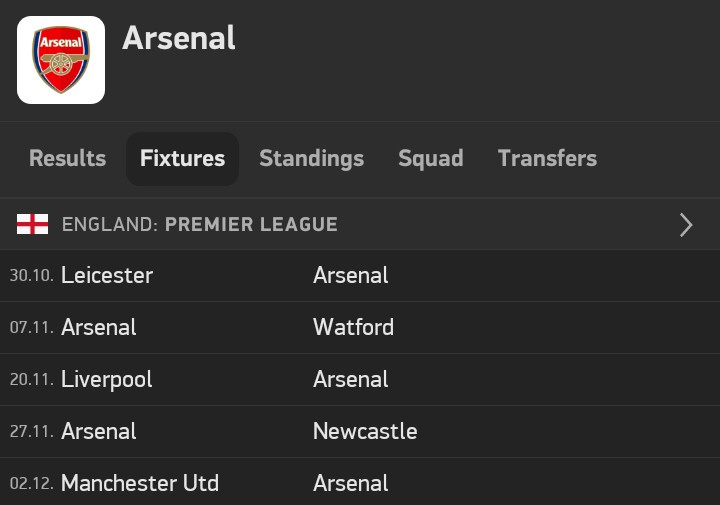Click the 20.11. match date

32,380
